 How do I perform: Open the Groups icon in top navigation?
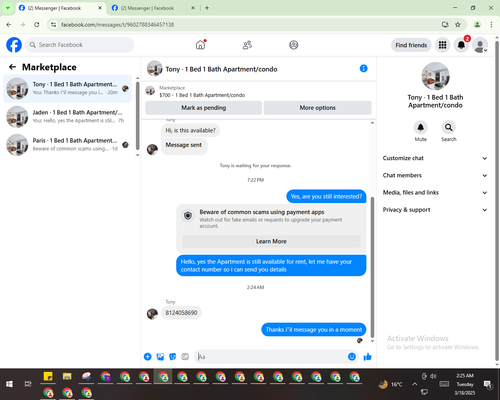coord(294,45)
